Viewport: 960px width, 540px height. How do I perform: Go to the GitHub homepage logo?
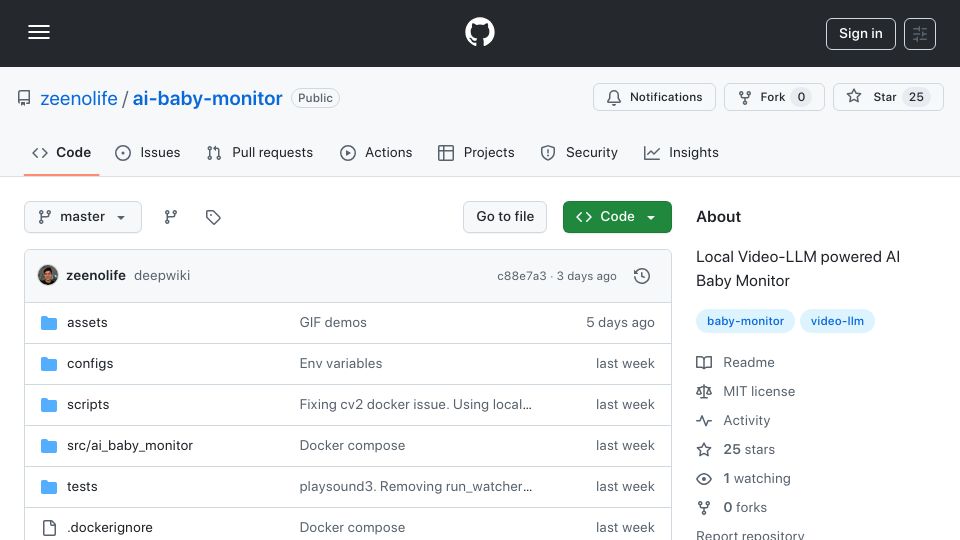pos(479,32)
